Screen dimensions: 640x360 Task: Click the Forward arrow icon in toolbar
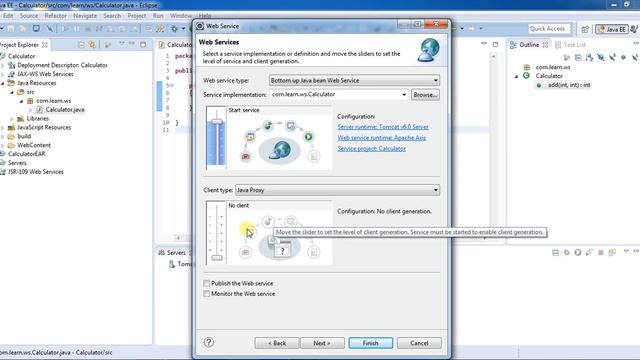[x=471, y=29]
